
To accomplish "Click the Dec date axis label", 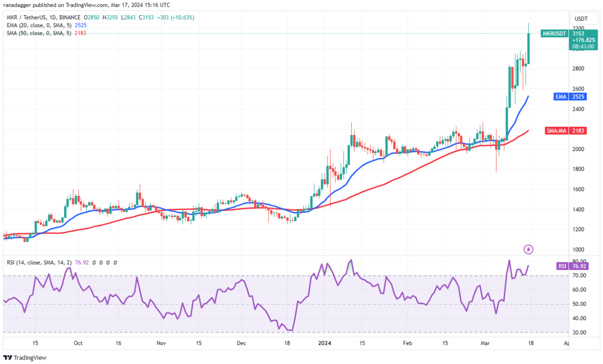I will (241, 343).
